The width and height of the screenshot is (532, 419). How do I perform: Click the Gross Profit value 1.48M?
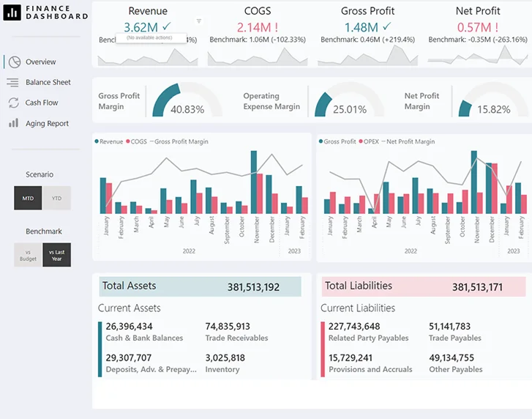pos(361,27)
